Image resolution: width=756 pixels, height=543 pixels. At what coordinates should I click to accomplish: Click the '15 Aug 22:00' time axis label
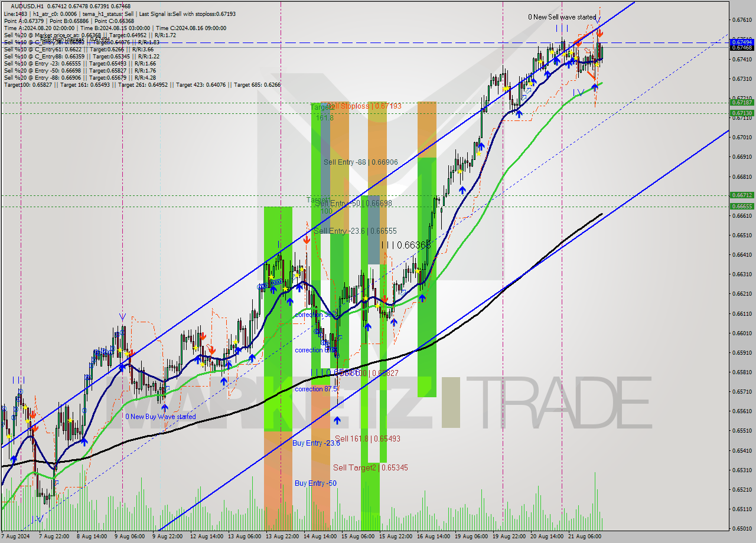[396, 537]
